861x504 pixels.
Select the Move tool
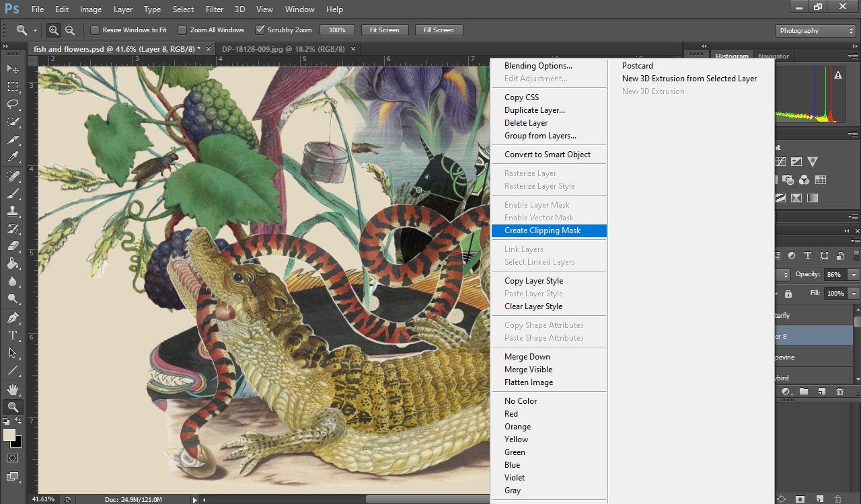pos(13,69)
